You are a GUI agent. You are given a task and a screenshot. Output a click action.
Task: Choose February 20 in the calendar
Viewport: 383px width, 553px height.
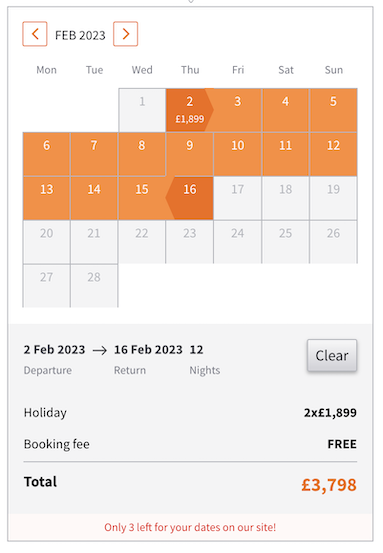coord(47,242)
